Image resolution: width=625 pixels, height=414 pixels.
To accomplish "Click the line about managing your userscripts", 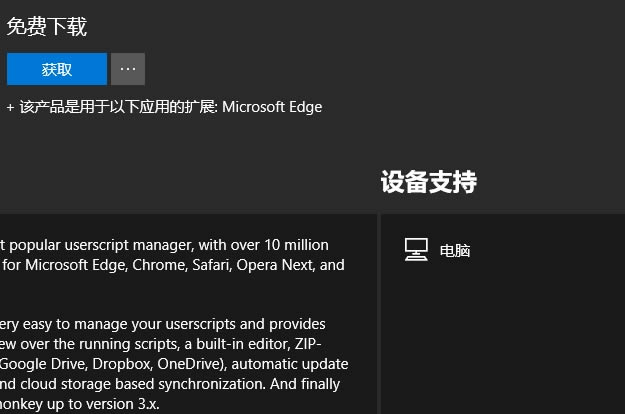I will pos(163,324).
